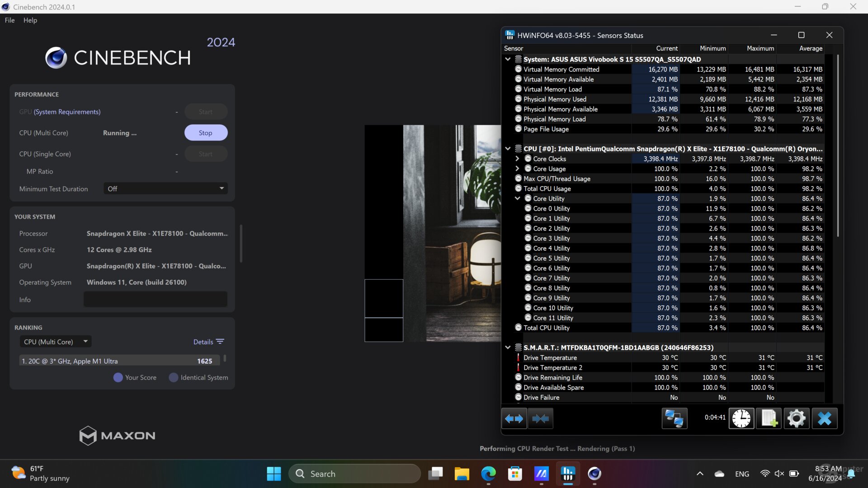This screenshot has height=488, width=868.
Task: Click the rendering preview image
Action: click(433, 233)
